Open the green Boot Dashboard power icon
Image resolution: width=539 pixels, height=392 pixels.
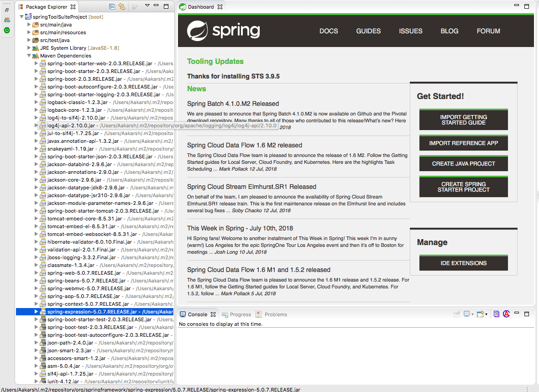[x=7, y=30]
